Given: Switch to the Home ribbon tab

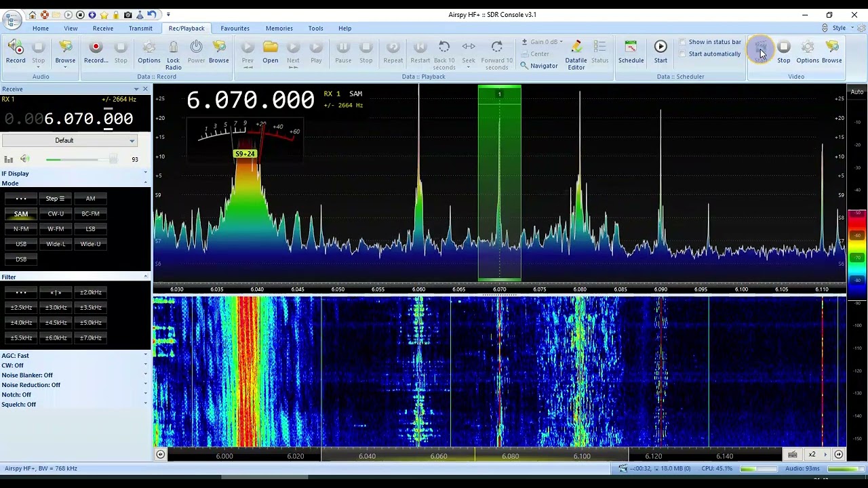Looking at the screenshot, I should (x=41, y=28).
